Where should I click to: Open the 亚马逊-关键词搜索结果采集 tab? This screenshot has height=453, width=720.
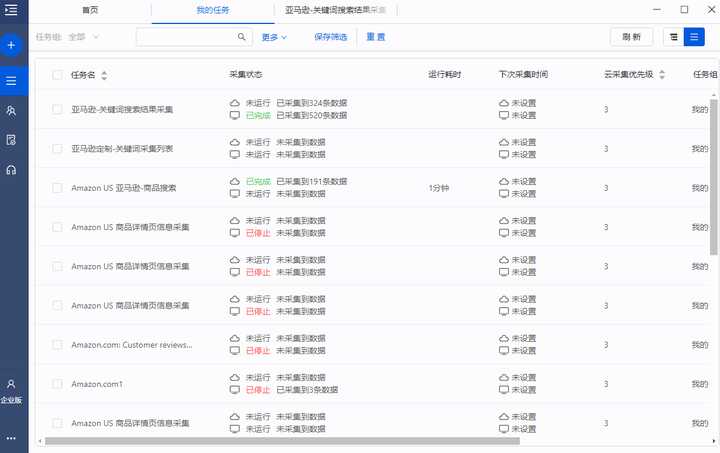coord(335,10)
